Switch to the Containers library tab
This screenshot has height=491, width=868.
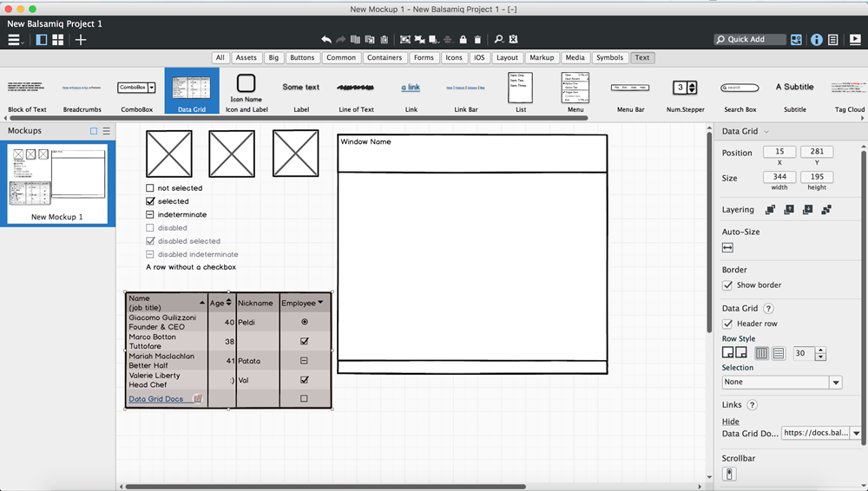384,58
